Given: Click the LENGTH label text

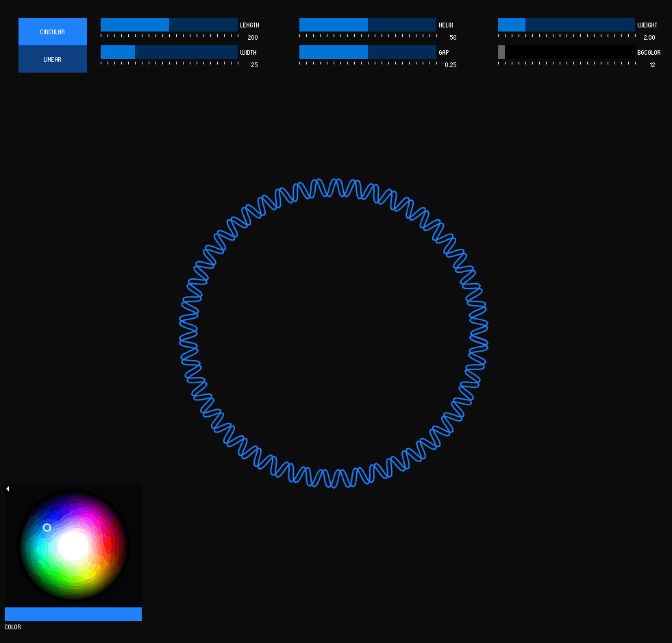Looking at the screenshot, I should point(249,25).
